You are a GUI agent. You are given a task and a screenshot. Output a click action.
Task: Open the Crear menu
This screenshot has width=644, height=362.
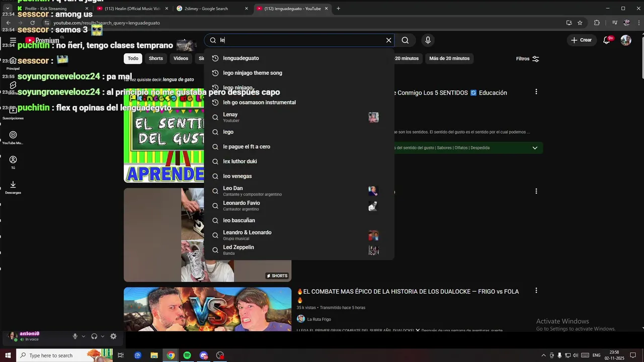(x=582, y=40)
